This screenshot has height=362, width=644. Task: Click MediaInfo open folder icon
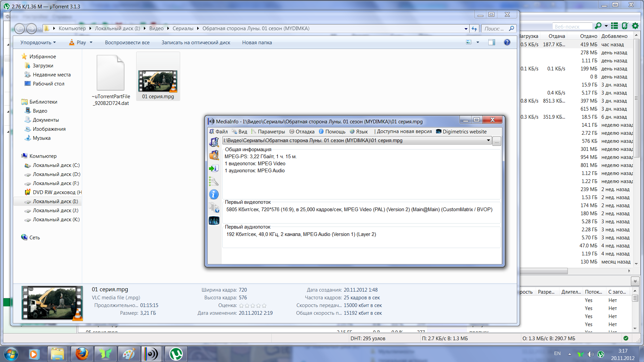tap(214, 155)
